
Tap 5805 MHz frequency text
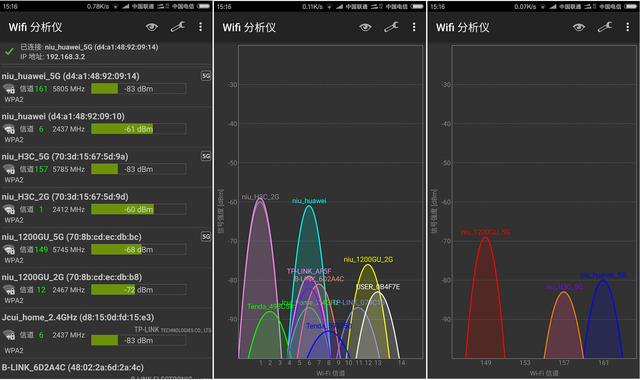tap(68, 89)
